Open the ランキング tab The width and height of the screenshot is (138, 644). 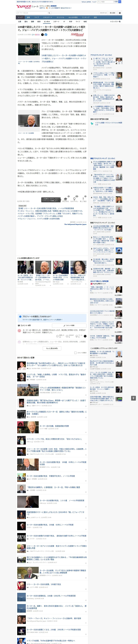[86, 17]
